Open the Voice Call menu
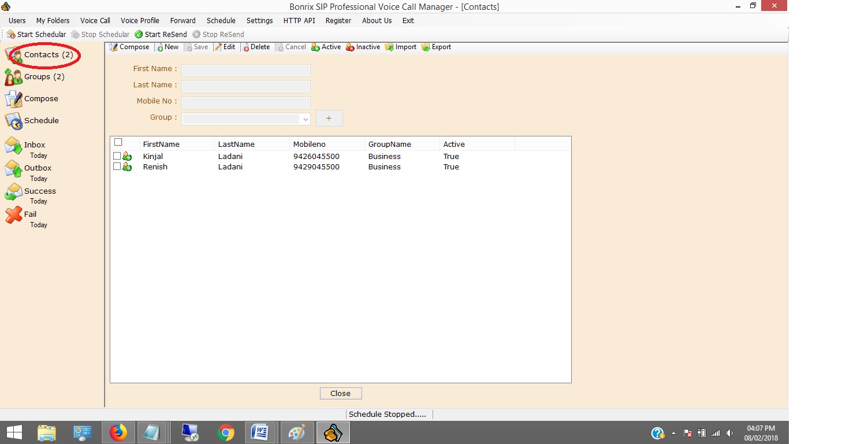The height and width of the screenshot is (444, 868). pos(95,20)
